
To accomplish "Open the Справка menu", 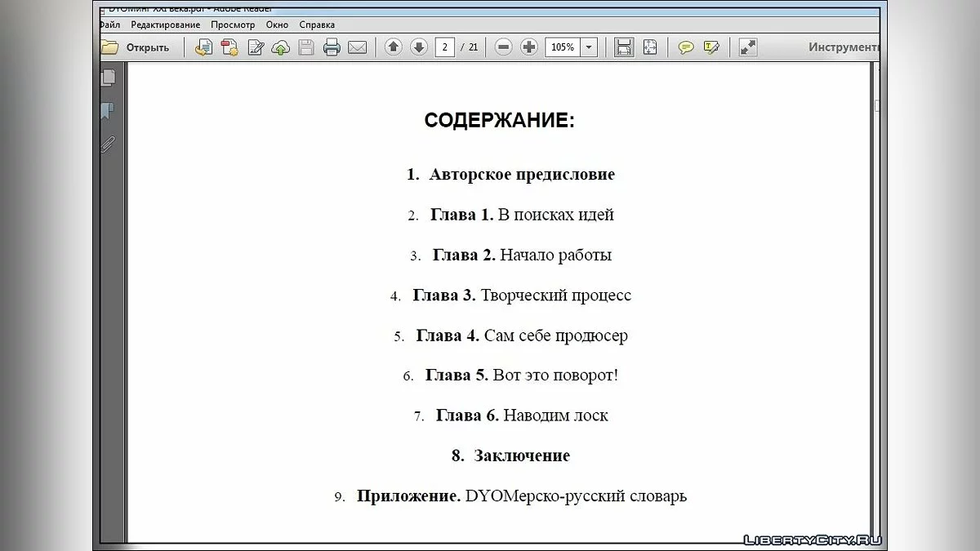I will [317, 24].
